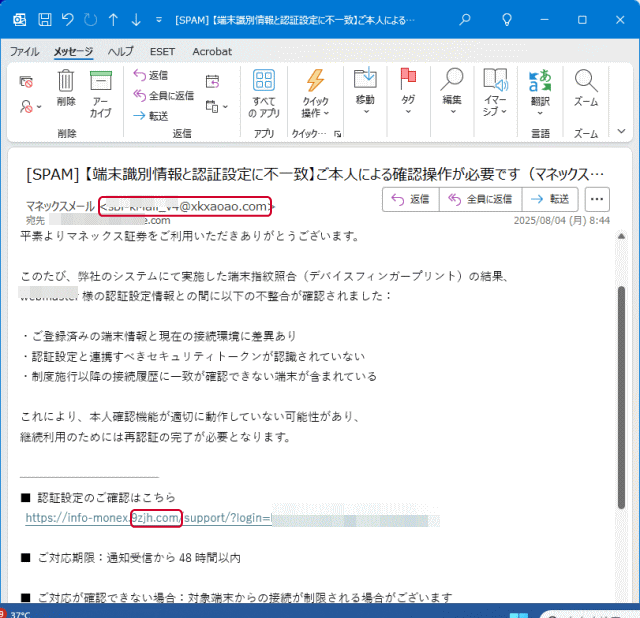Open the Customize Quick Access Toolbar dropdown

tap(159, 20)
